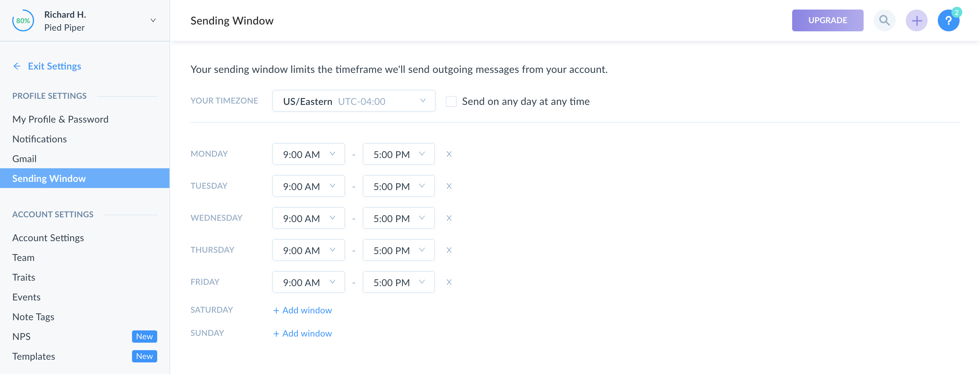Open Monday's 9:00 AM start time dropdown

[x=308, y=154]
